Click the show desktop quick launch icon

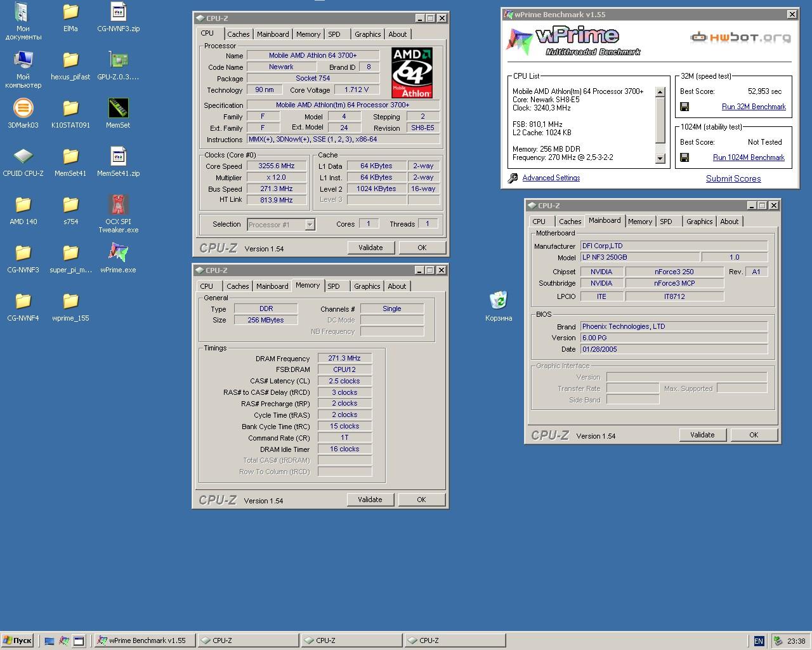49,641
